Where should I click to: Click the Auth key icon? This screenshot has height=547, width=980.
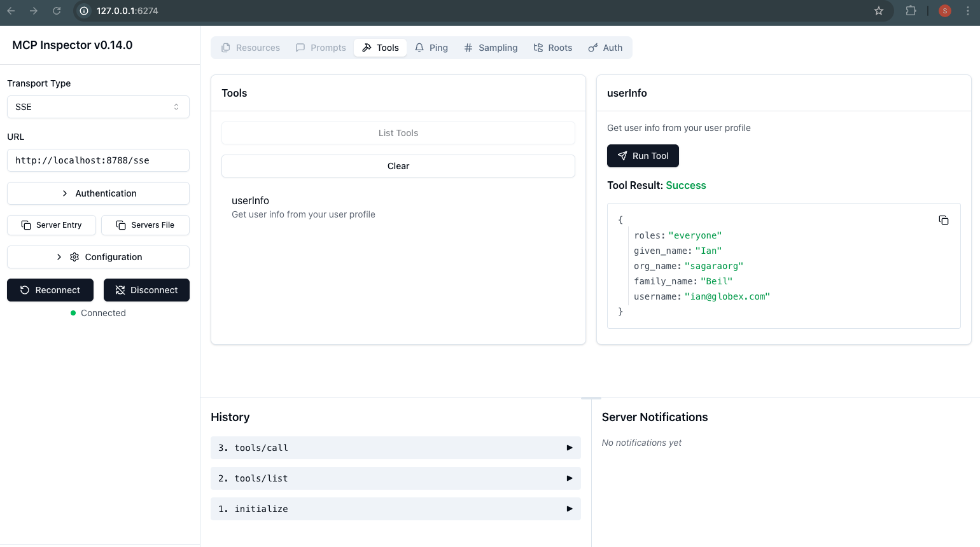click(592, 48)
